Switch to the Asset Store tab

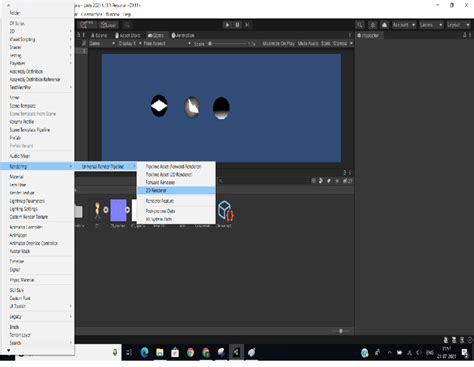(128, 35)
